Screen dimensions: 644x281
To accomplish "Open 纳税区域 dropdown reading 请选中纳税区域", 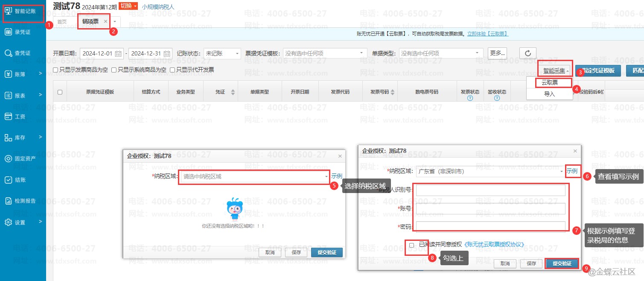I will click(x=255, y=176).
